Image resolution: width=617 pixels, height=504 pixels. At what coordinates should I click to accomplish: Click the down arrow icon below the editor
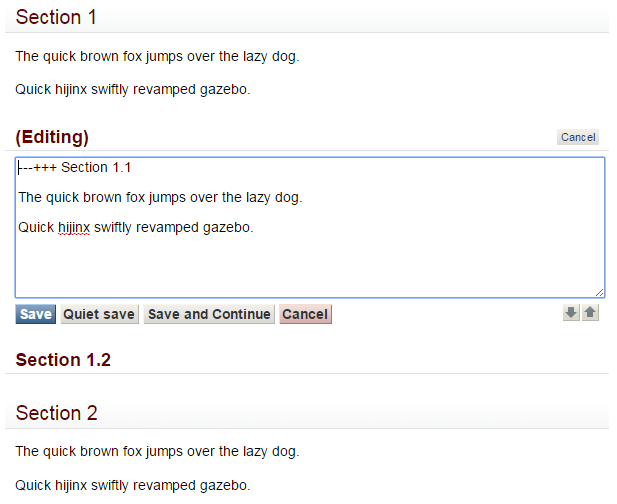571,313
